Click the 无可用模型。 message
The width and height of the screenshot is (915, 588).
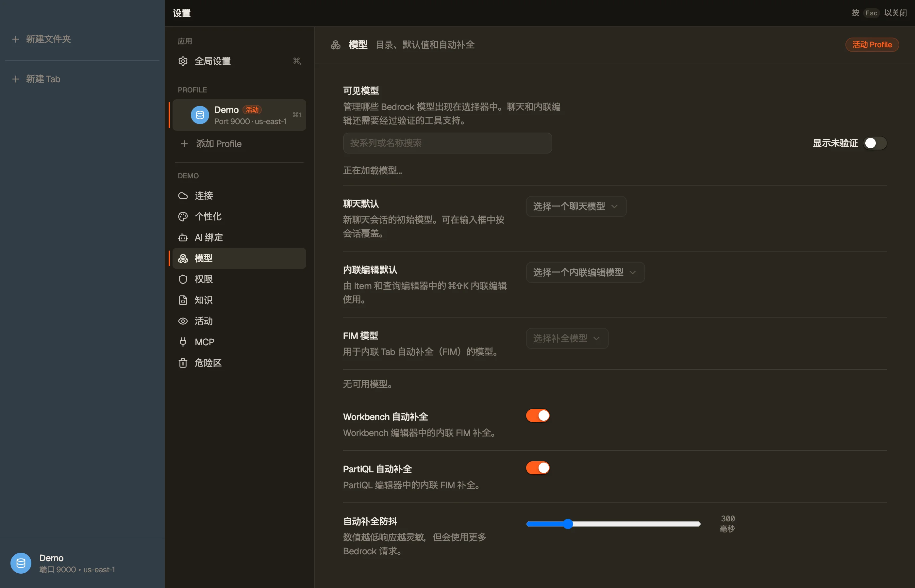coord(368,384)
